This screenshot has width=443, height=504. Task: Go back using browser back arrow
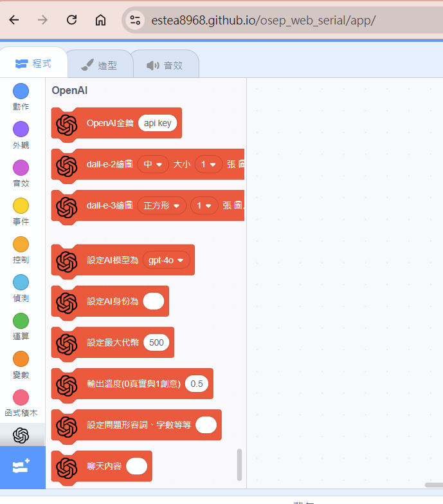tap(14, 20)
